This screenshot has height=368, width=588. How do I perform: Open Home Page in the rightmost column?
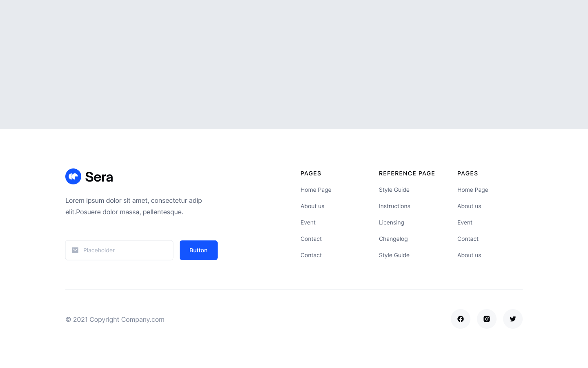[472, 190]
